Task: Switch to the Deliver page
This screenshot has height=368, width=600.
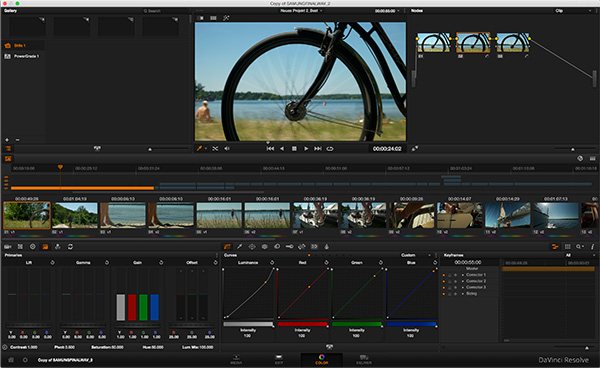Action: click(364, 360)
